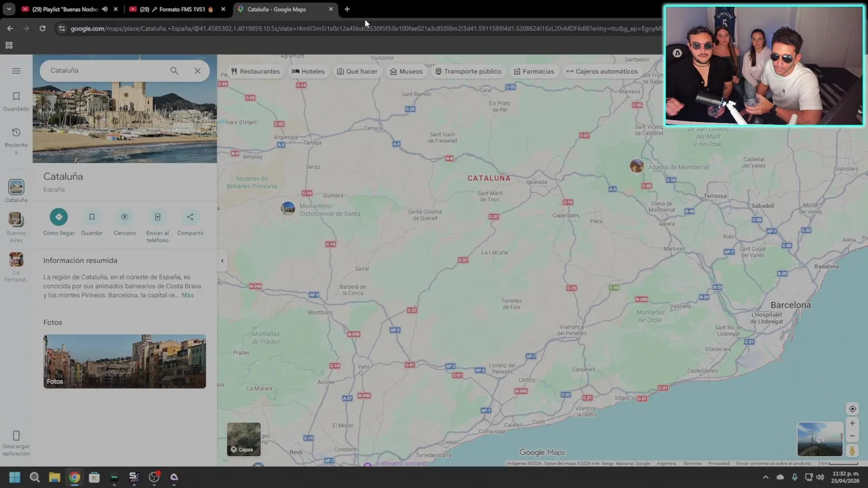Filter map by Hoteles chip

click(x=308, y=71)
